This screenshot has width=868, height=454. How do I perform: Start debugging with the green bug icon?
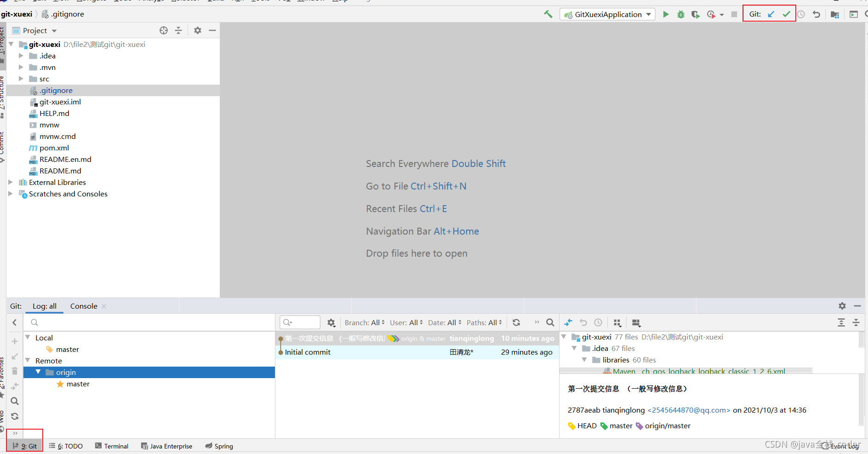681,14
